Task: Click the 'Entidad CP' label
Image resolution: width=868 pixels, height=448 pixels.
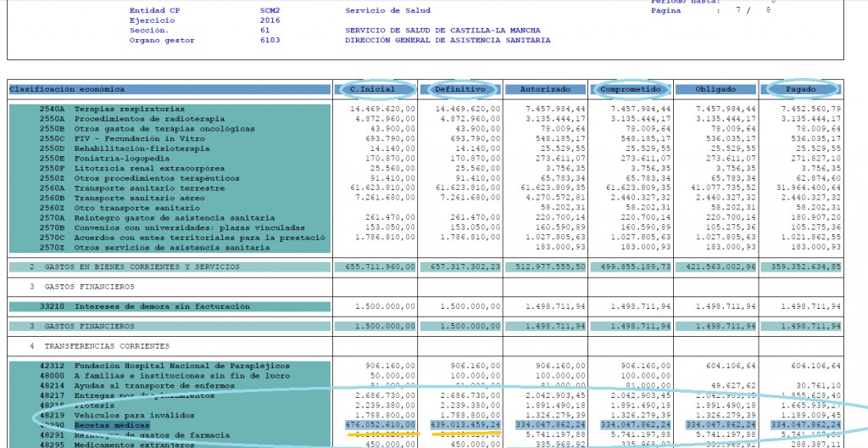Action: coord(154,10)
